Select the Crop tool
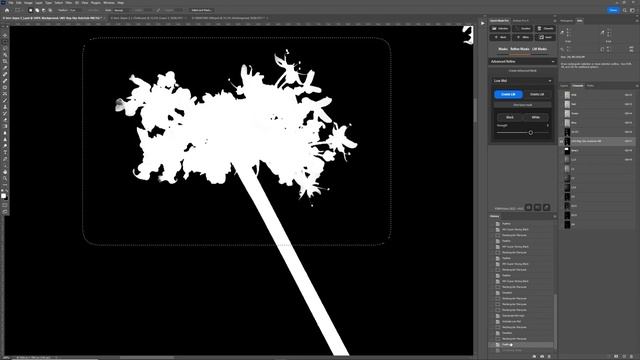 [x=5, y=62]
